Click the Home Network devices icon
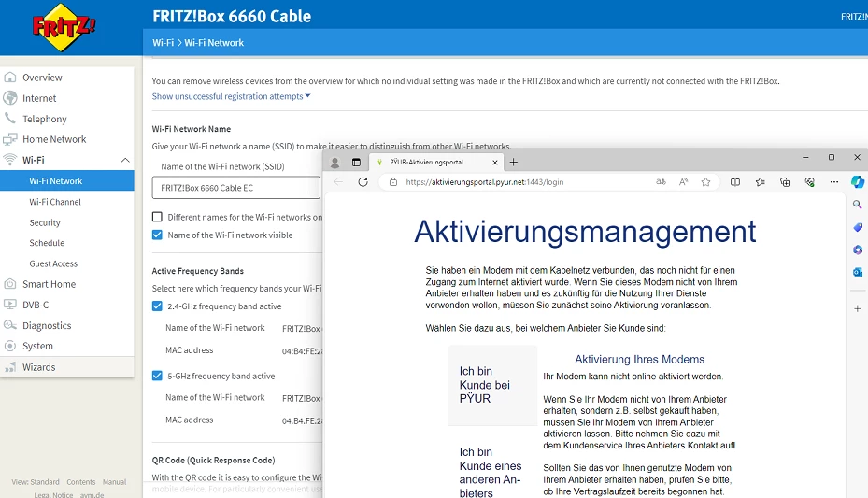 coord(9,139)
